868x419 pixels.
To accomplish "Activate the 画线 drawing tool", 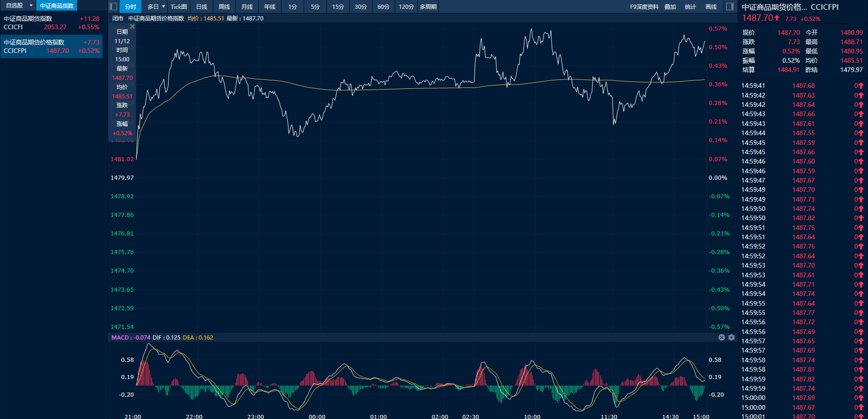I will tap(711, 7).
